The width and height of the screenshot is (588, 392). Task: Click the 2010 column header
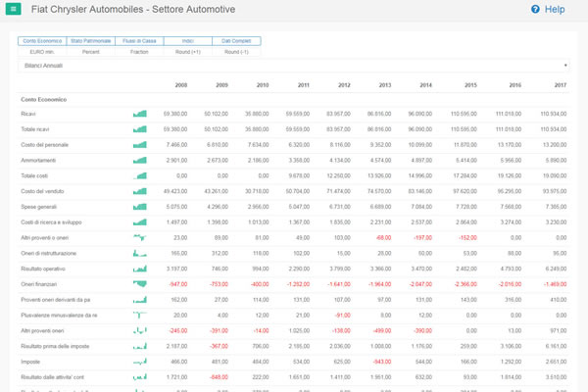263,85
